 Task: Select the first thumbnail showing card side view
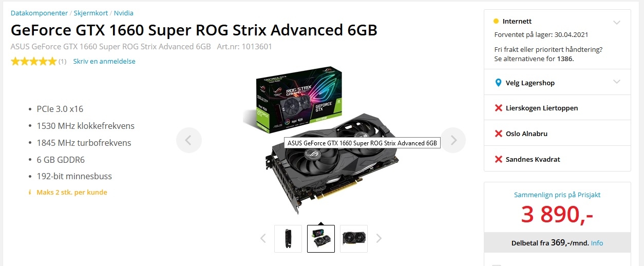(x=288, y=238)
